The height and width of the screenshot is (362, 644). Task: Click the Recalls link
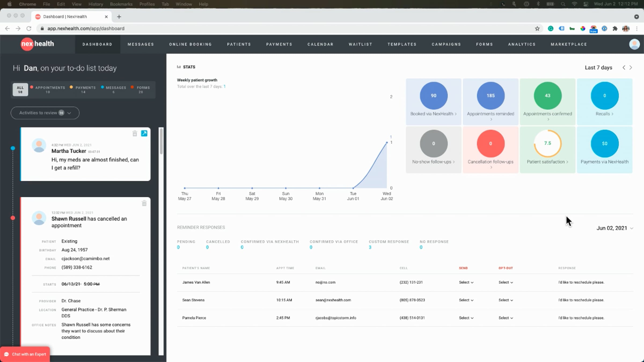605,114
